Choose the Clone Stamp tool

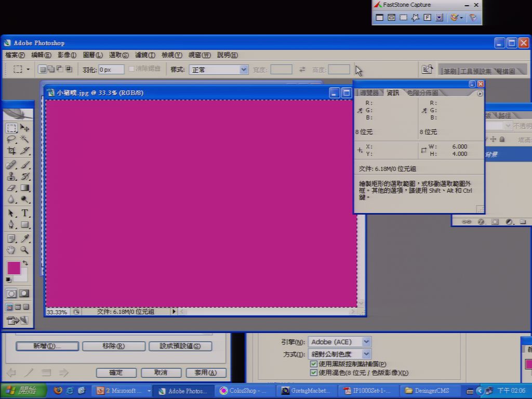11,176
